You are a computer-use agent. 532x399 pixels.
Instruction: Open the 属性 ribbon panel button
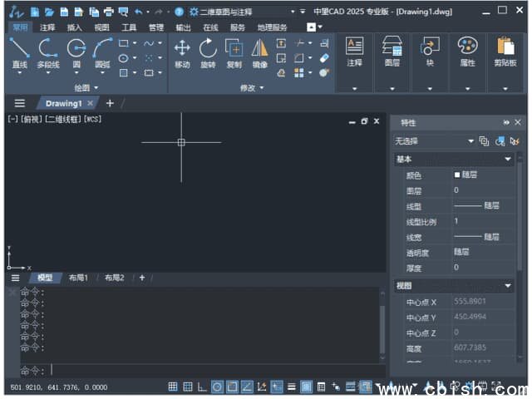click(x=467, y=52)
